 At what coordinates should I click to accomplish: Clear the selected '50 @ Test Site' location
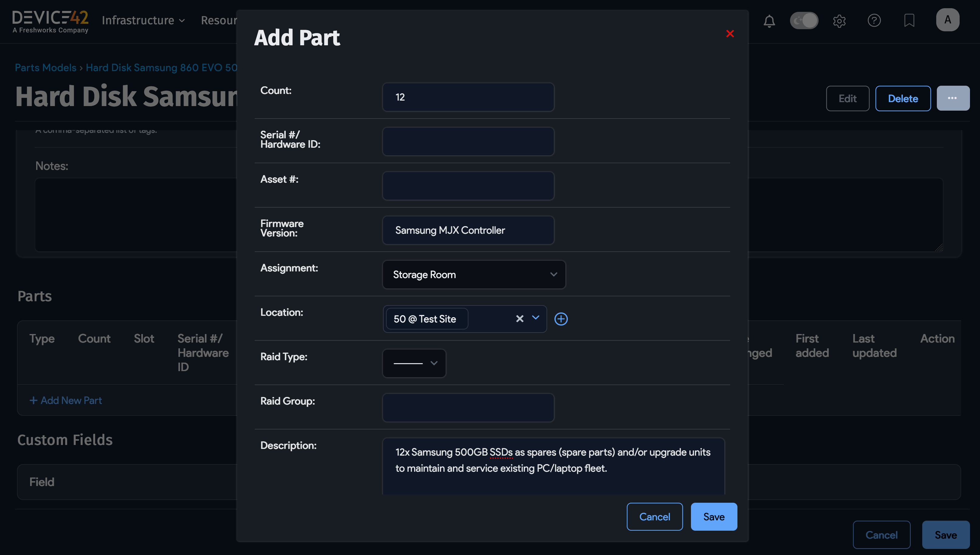pyautogui.click(x=519, y=319)
